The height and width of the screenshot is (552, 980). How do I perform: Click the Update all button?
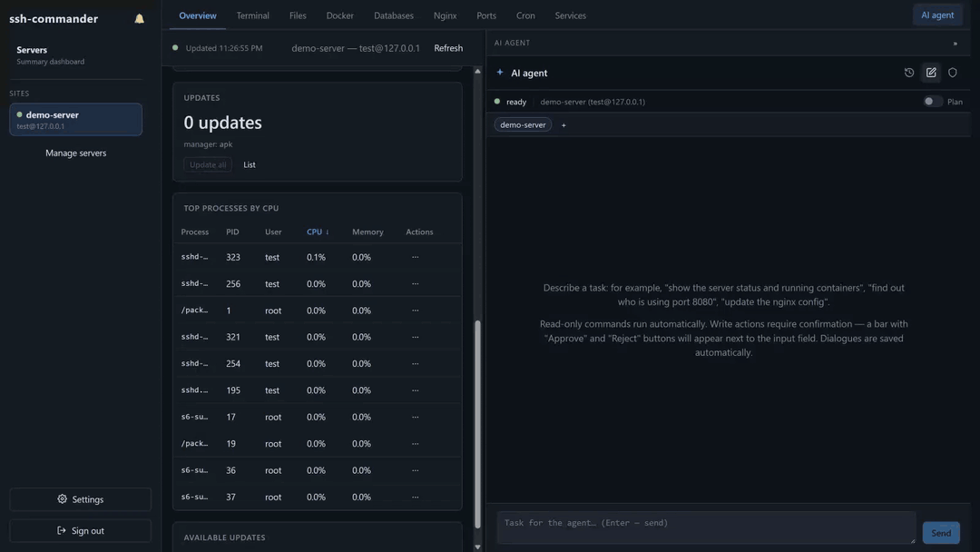point(208,165)
